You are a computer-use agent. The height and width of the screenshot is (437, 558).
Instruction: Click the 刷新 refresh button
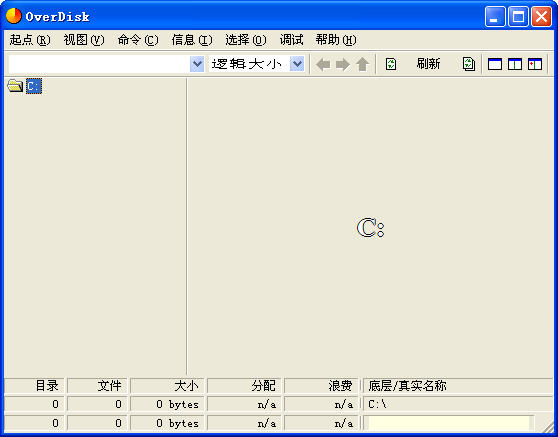coord(428,64)
